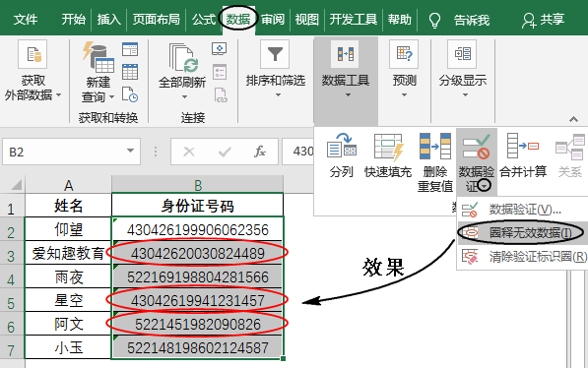Select cell 52214819860212458​7

pos(198,347)
